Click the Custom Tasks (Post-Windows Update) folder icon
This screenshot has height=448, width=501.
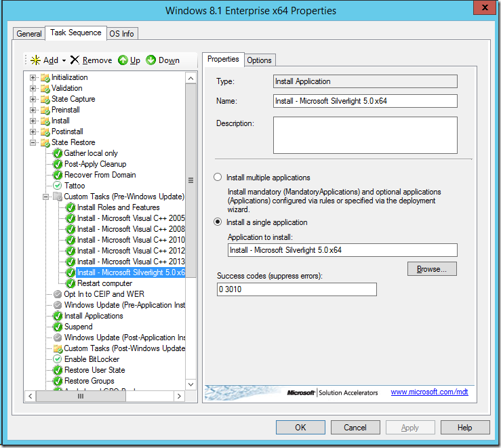point(58,348)
